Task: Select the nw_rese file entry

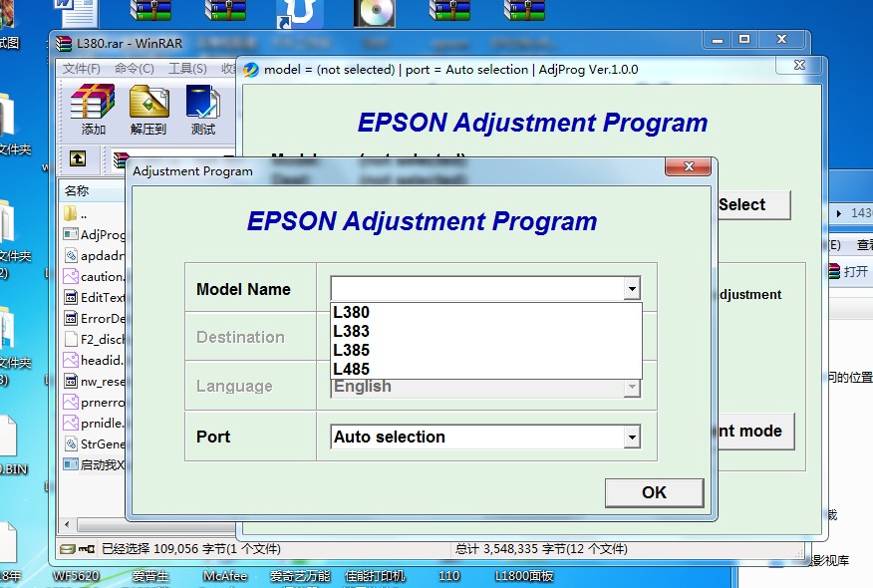Action: click(94, 382)
